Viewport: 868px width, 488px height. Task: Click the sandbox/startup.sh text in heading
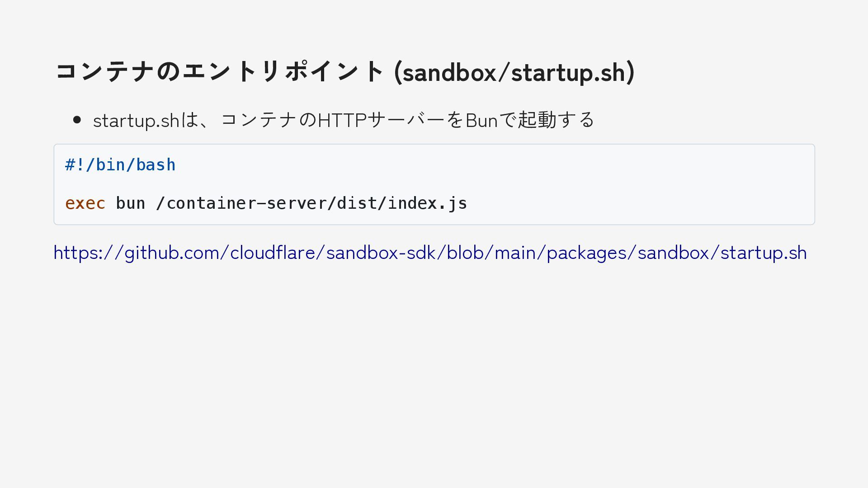[514, 72]
